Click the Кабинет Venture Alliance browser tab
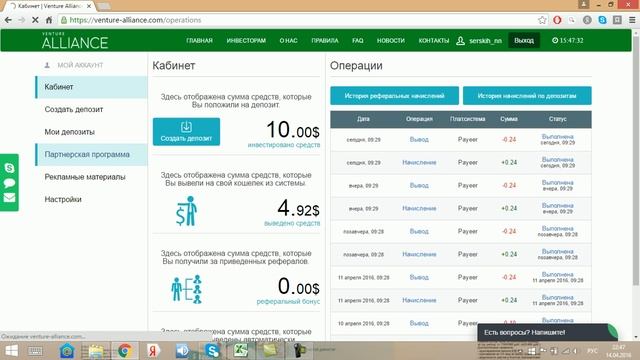 [x=49, y=6]
